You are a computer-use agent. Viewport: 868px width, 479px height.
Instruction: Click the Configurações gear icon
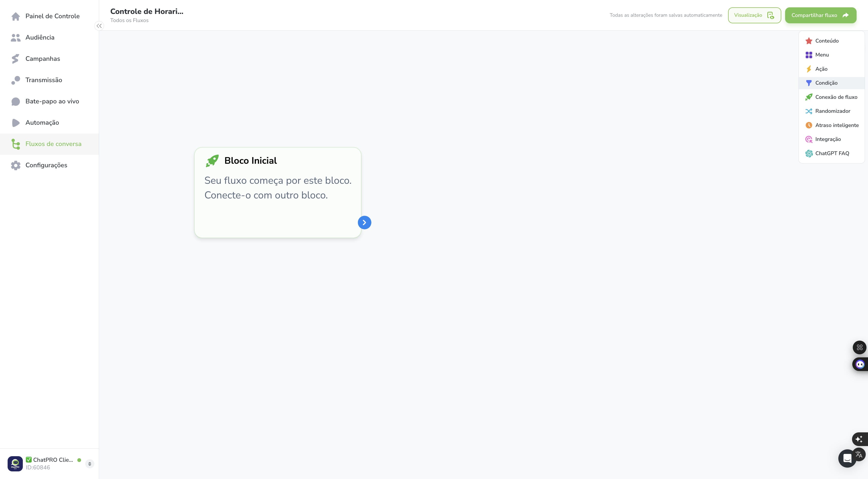pyautogui.click(x=15, y=165)
